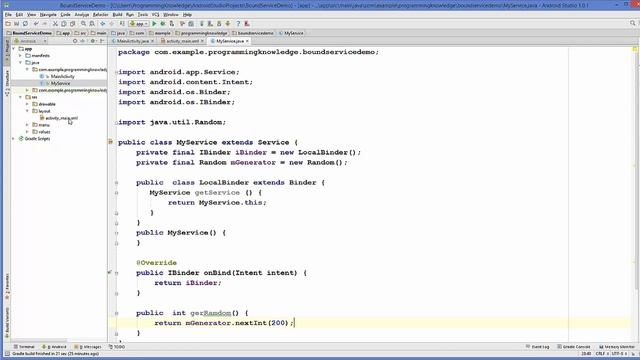This screenshot has width=640, height=360.
Task: Switch to MainActivity.java editor tab
Action: [133, 41]
